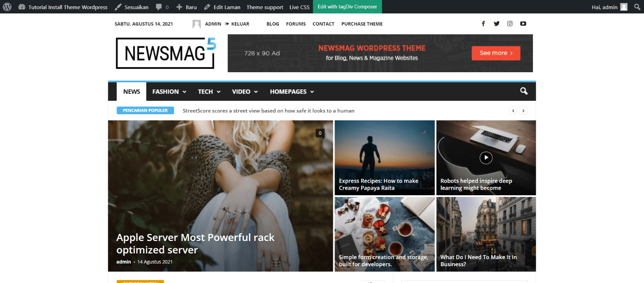Image resolution: width=644 pixels, height=283 pixels.
Task: Switch to the NEWS menu tab
Action: [x=131, y=91]
